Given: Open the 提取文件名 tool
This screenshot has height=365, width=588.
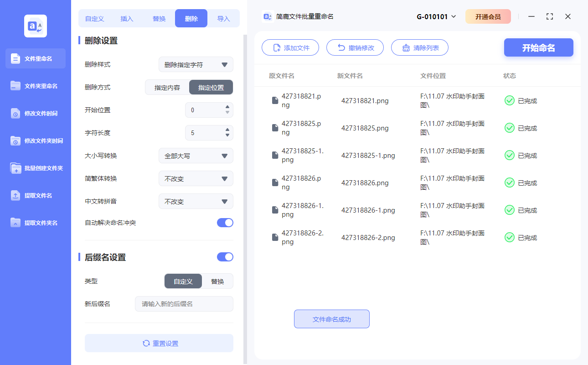Looking at the screenshot, I should click(x=35, y=195).
